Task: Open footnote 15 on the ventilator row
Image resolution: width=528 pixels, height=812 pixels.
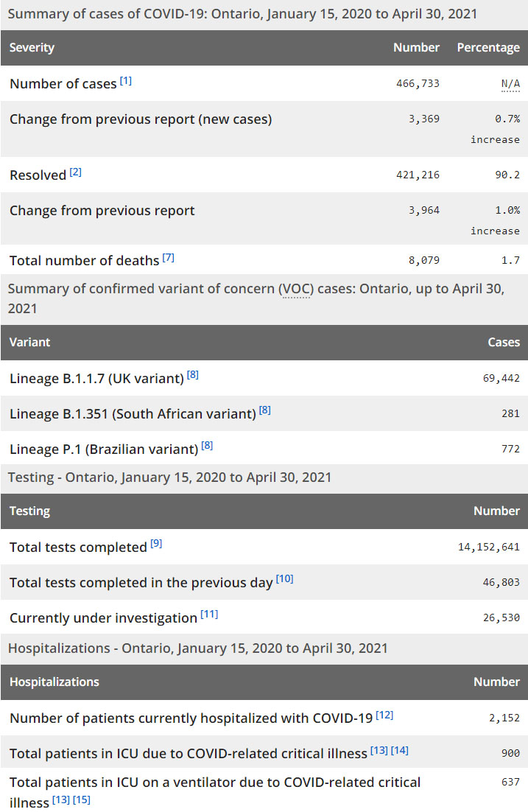Action: coord(82,799)
